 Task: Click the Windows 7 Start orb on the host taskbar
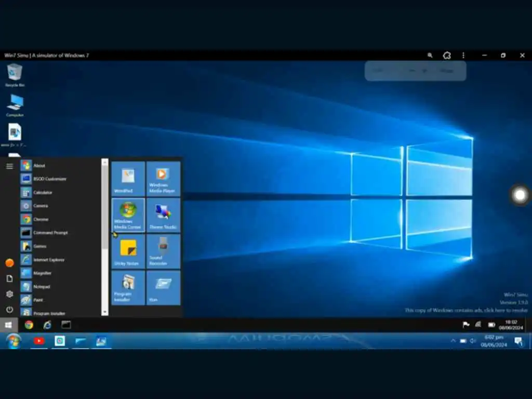(14, 341)
